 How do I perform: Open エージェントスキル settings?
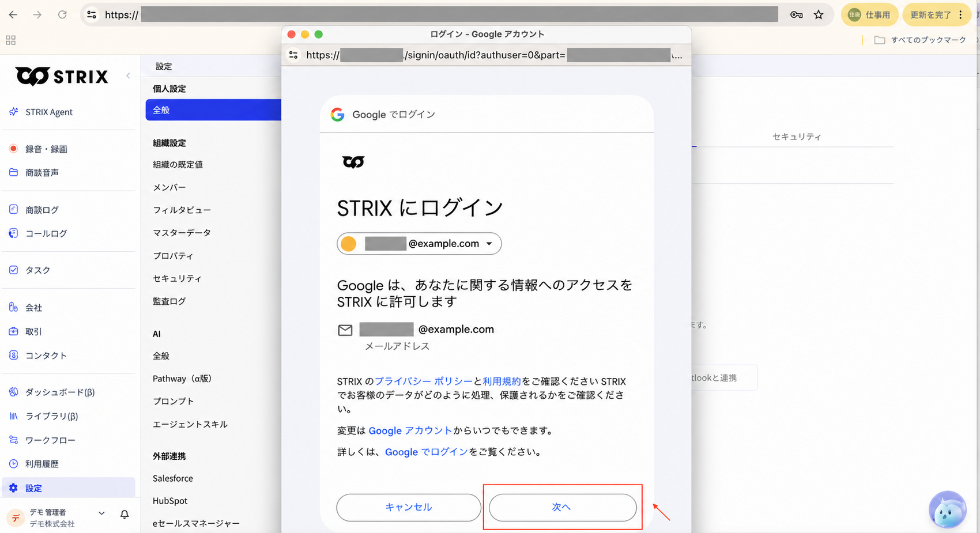pyautogui.click(x=190, y=424)
